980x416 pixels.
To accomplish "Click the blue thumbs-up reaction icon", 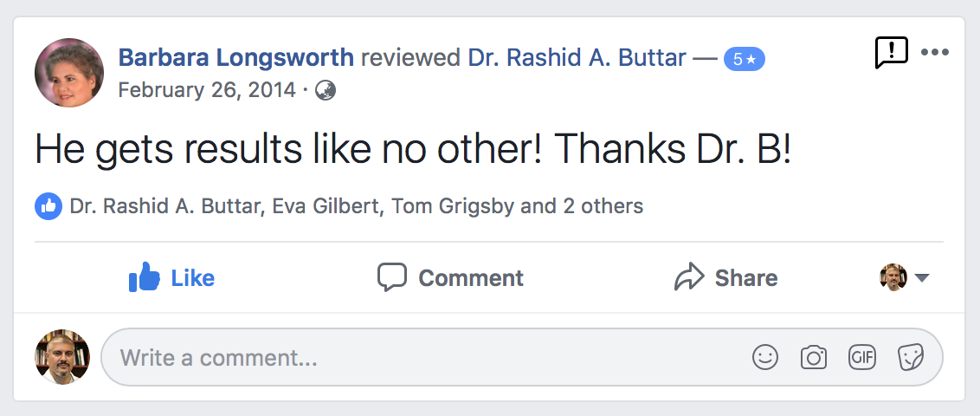I will 48,206.
